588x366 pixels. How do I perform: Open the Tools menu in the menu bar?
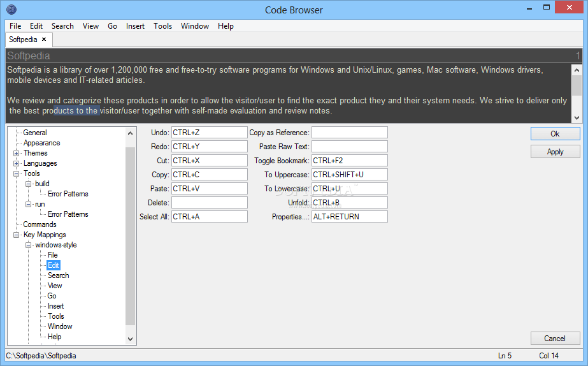coord(162,26)
